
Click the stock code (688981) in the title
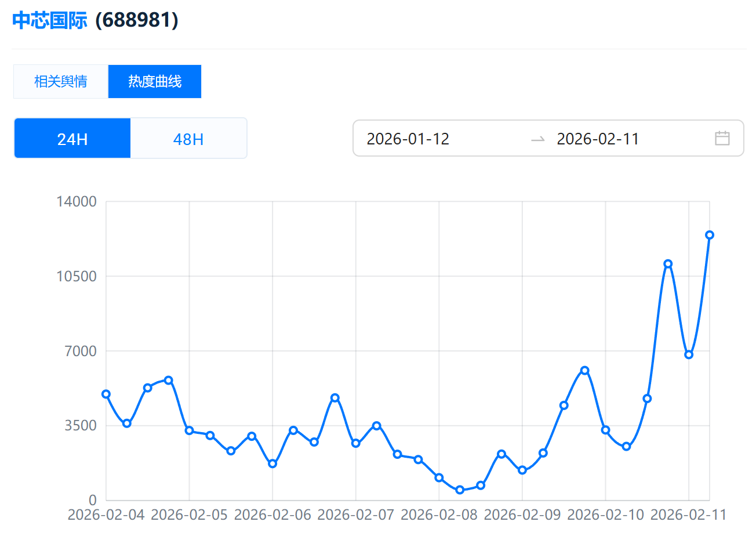coord(137,20)
